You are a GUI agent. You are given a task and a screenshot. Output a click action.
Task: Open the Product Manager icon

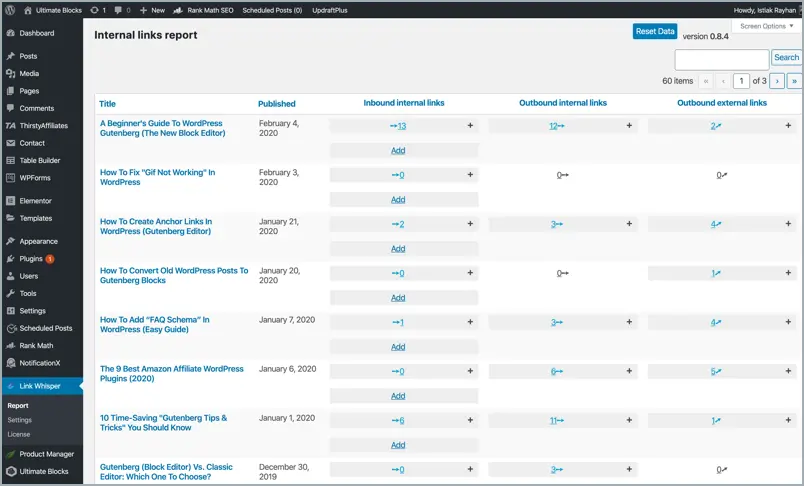point(10,454)
